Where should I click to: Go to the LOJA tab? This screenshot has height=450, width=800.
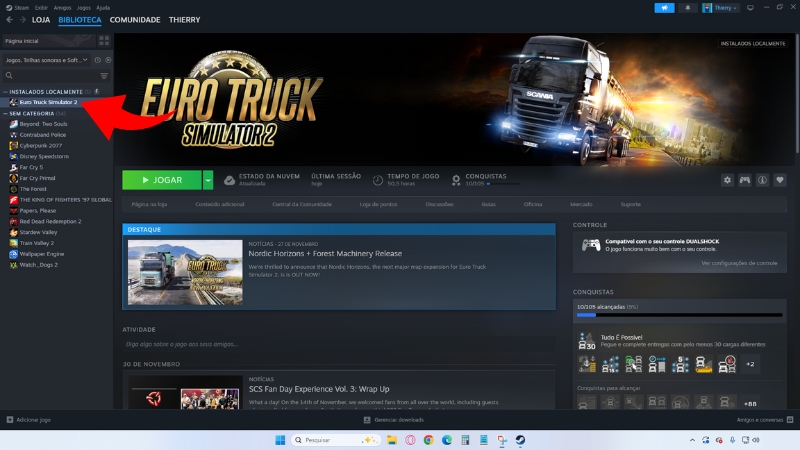41,20
